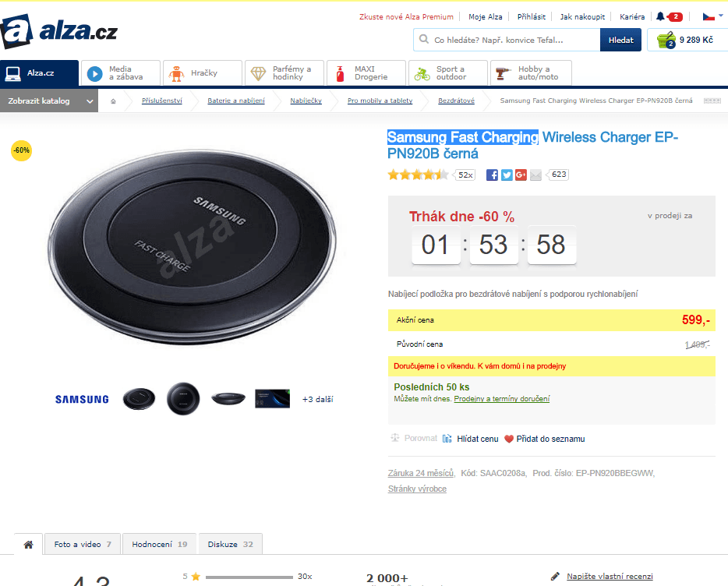The image size is (728, 586).
Task: Click the -60% discount badge
Action: click(21, 150)
